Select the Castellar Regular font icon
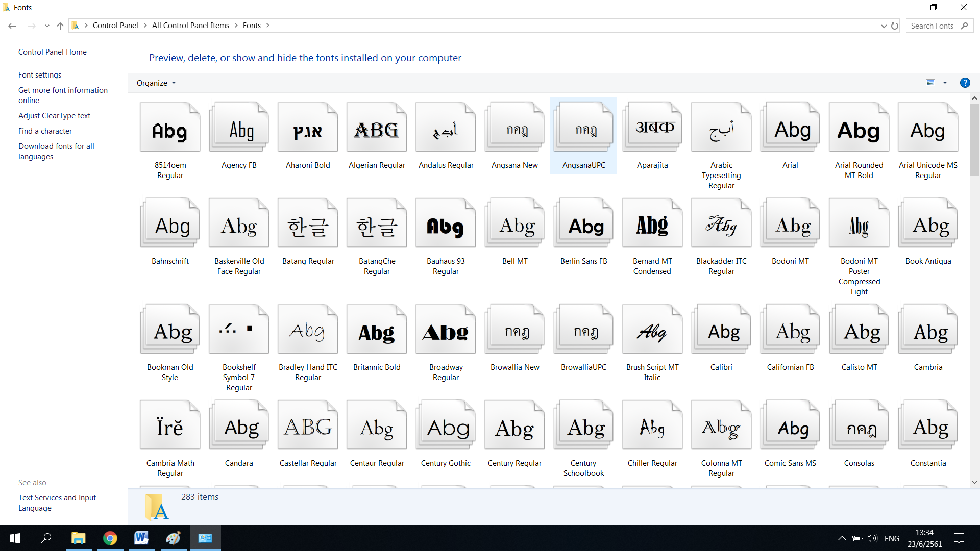The width and height of the screenshot is (980, 551). (x=308, y=425)
